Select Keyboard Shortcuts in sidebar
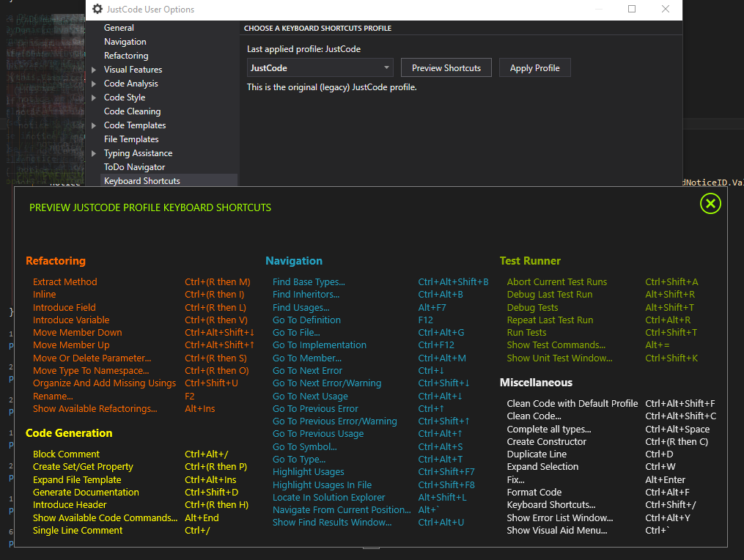744x560 pixels. pyautogui.click(x=142, y=181)
